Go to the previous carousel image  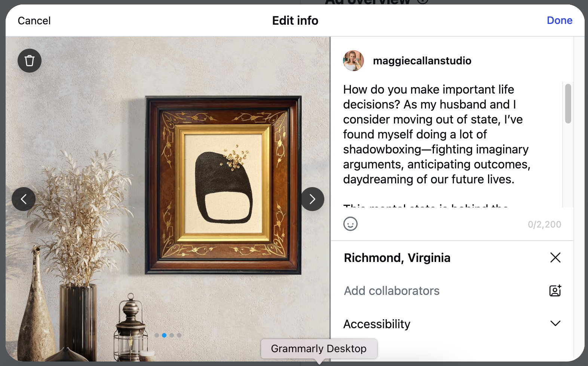click(x=24, y=199)
